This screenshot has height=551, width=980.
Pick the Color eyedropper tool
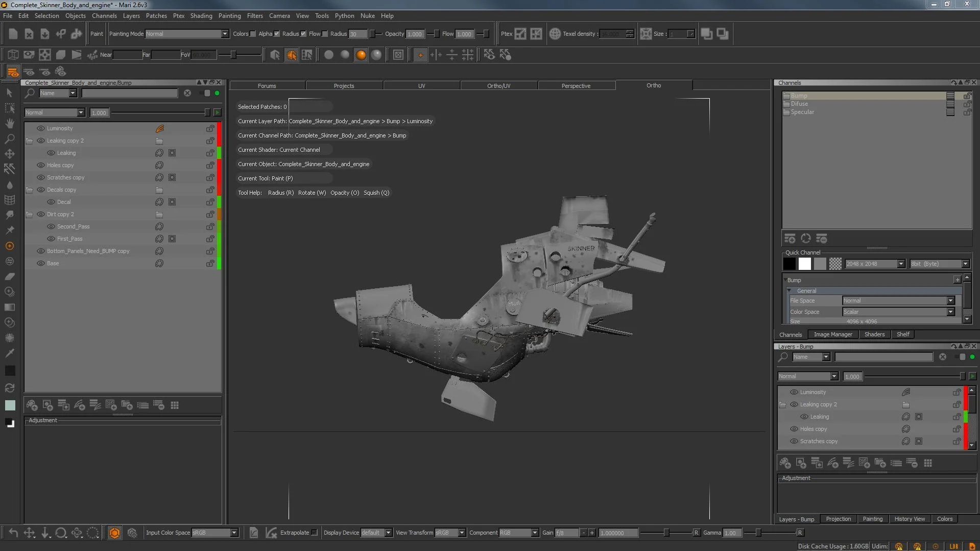tap(9, 353)
